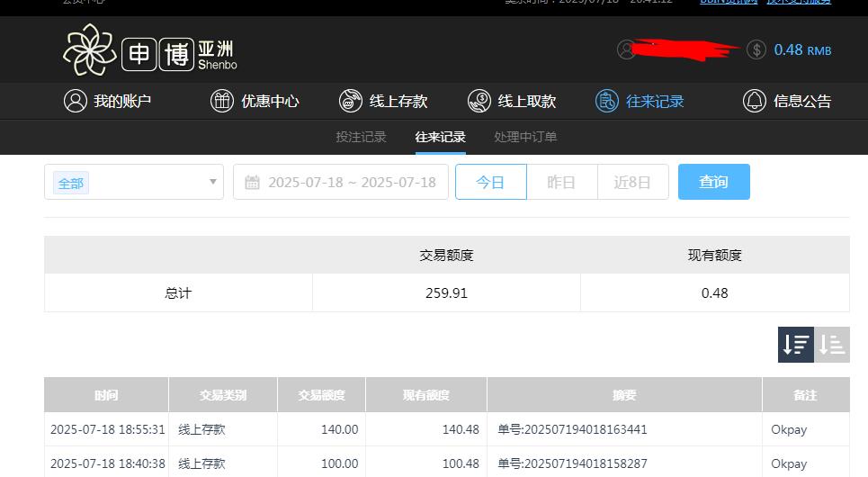Click the 备注 column header
868x477 pixels.
[805, 395]
